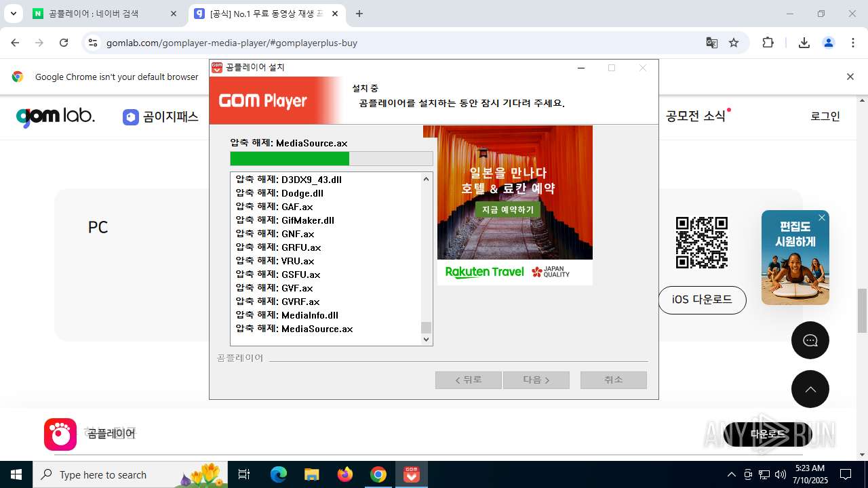The width and height of the screenshot is (868, 488).
Task: Open Chrome downloads icon
Action: (x=804, y=43)
